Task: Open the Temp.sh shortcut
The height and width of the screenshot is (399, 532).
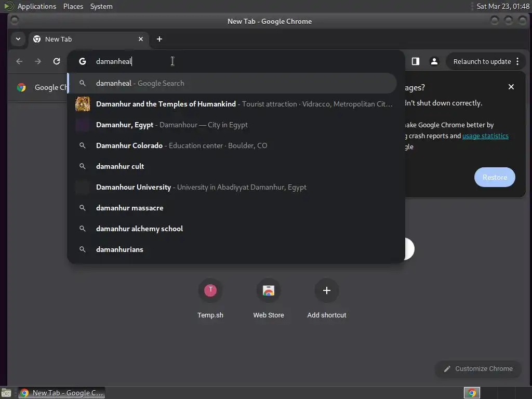Action: (210, 299)
